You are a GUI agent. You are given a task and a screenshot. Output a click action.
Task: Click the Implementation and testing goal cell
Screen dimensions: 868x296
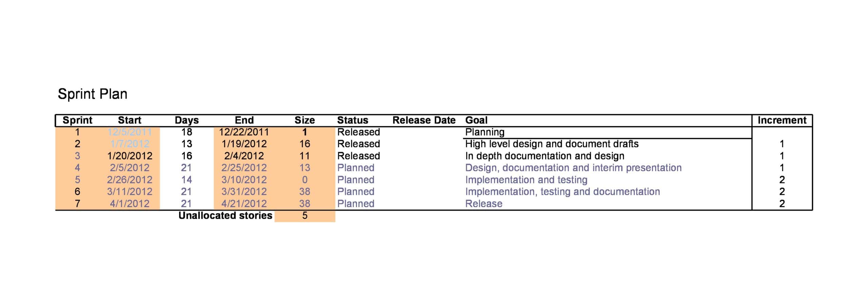[x=526, y=180]
